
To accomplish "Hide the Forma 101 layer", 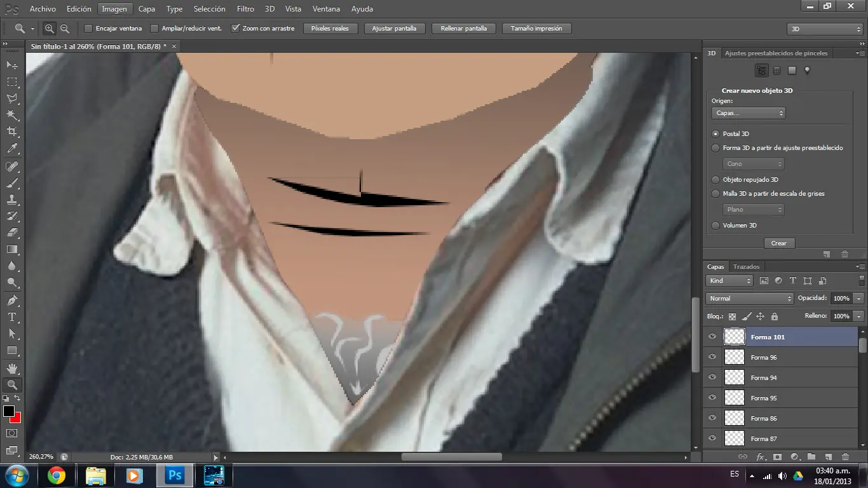I will (x=712, y=337).
